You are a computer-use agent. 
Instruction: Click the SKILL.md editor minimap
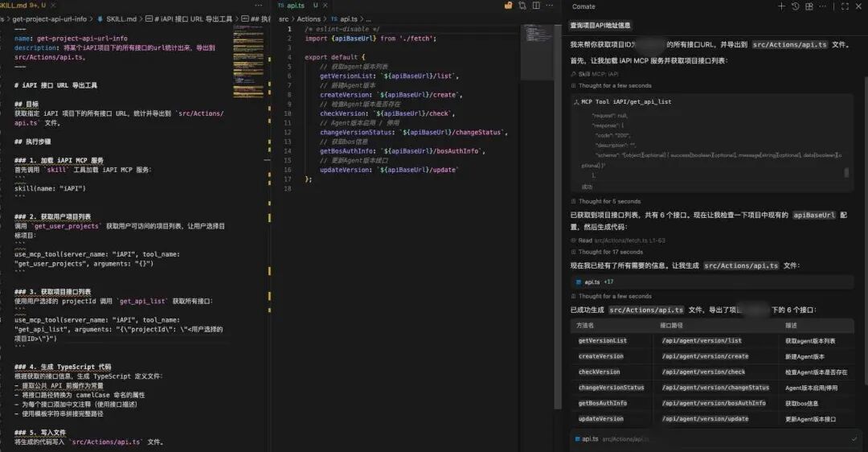point(248,61)
